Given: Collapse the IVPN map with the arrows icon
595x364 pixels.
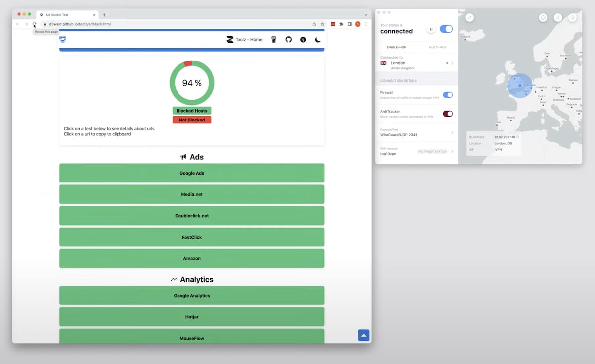Looking at the screenshot, I should click(x=469, y=17).
